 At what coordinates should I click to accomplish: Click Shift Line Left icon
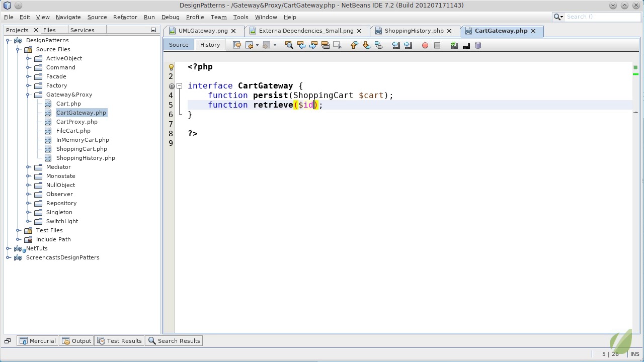(396, 45)
